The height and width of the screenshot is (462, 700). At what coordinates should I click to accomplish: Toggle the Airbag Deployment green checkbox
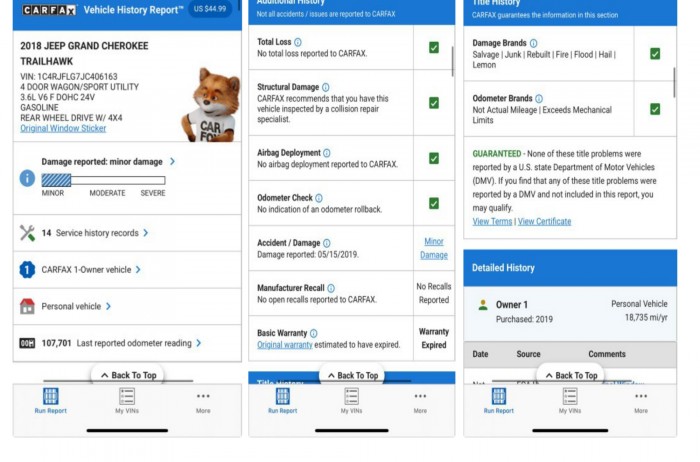click(434, 158)
